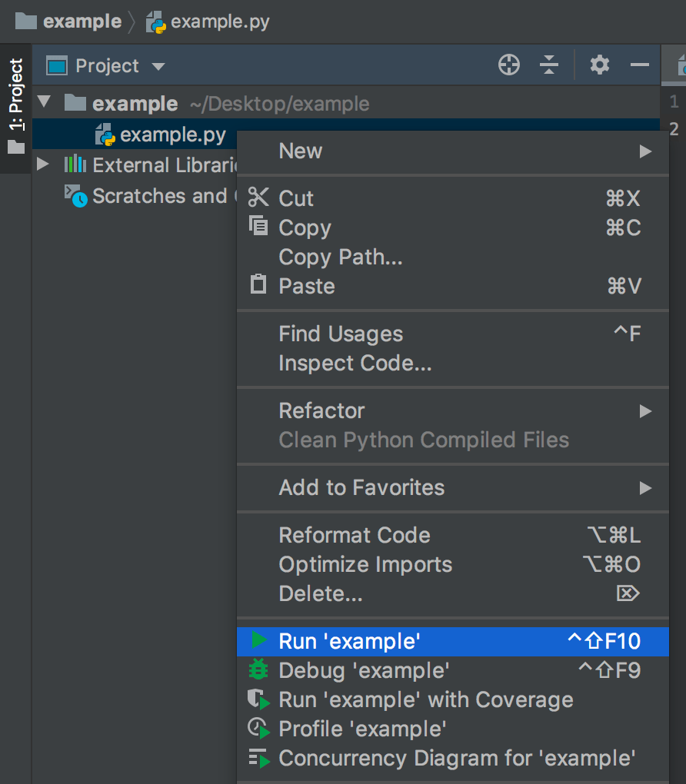Choose Copy Path... from context menu
The width and height of the screenshot is (686, 784).
tap(340, 257)
